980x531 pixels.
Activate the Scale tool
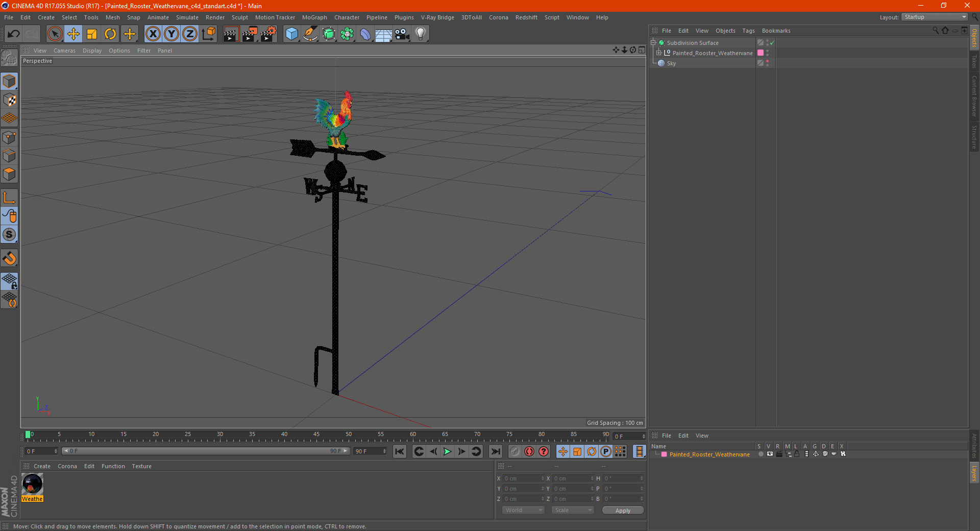(x=92, y=34)
